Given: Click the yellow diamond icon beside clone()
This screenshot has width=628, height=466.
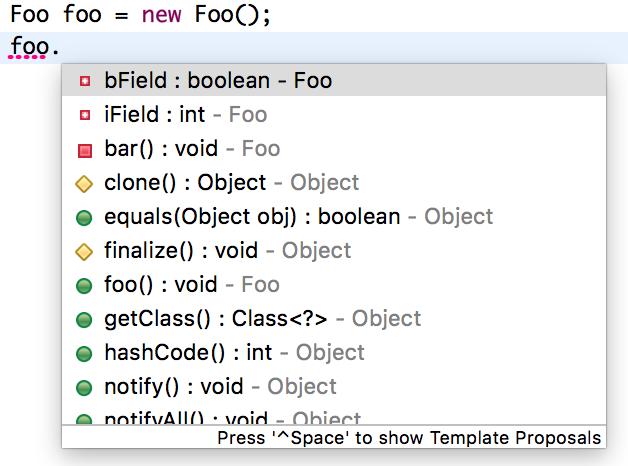Looking at the screenshot, I should tap(84, 183).
